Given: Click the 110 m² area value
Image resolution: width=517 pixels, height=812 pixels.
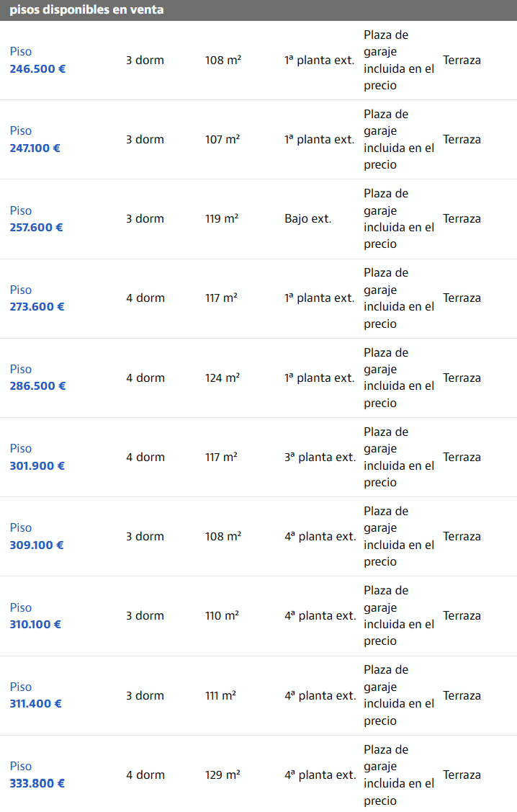Looking at the screenshot, I should [222, 616].
